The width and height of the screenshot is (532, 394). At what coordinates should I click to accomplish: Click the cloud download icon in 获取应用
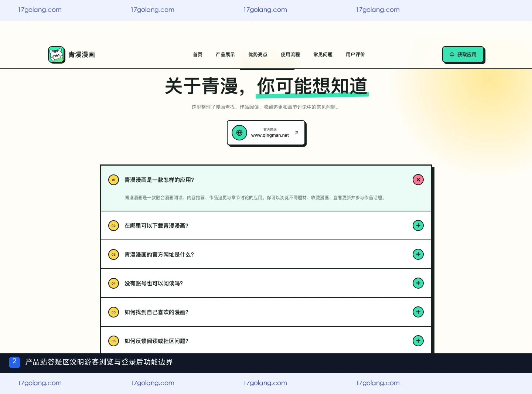[x=452, y=55]
